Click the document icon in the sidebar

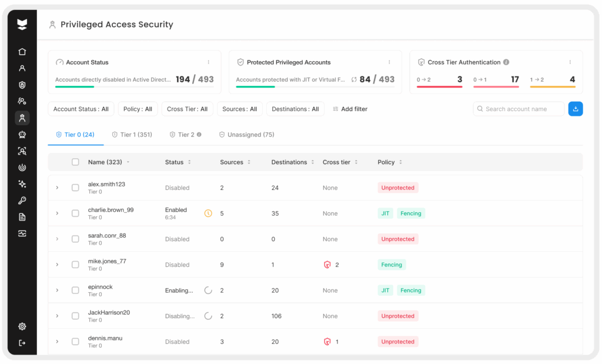point(22,217)
